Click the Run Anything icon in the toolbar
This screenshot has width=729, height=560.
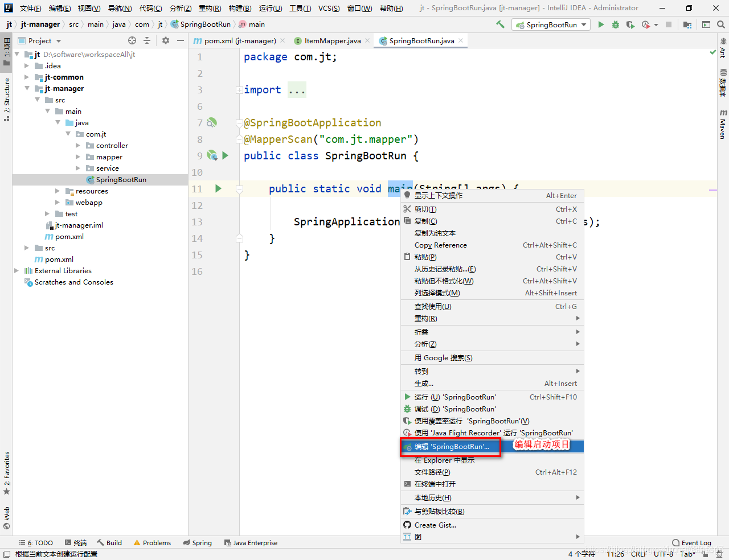tap(706, 24)
